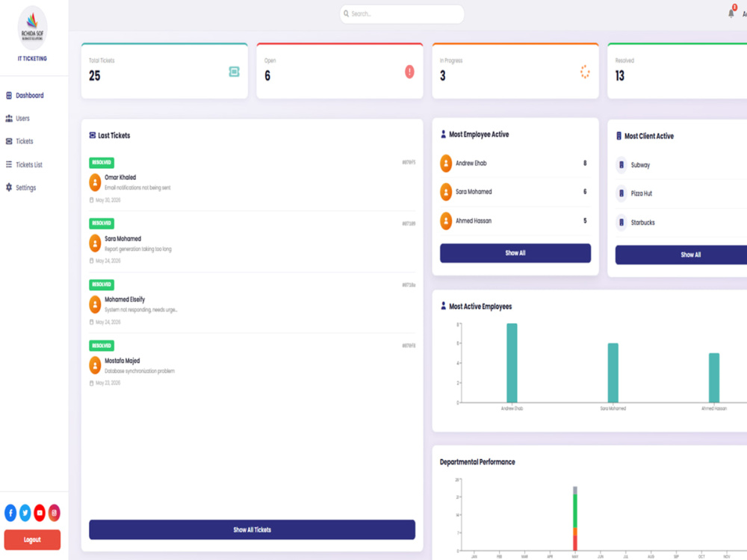This screenshot has height=560, width=747.
Task: Open the In Progress summary card
Action: click(515, 71)
